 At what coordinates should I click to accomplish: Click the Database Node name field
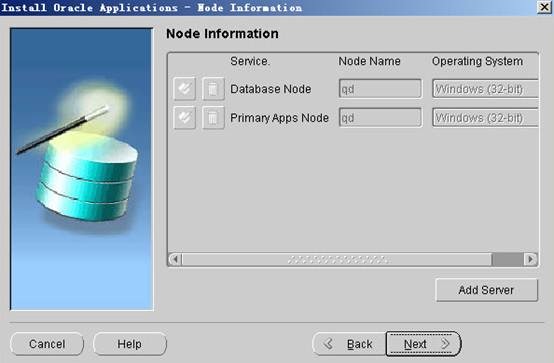[380, 89]
